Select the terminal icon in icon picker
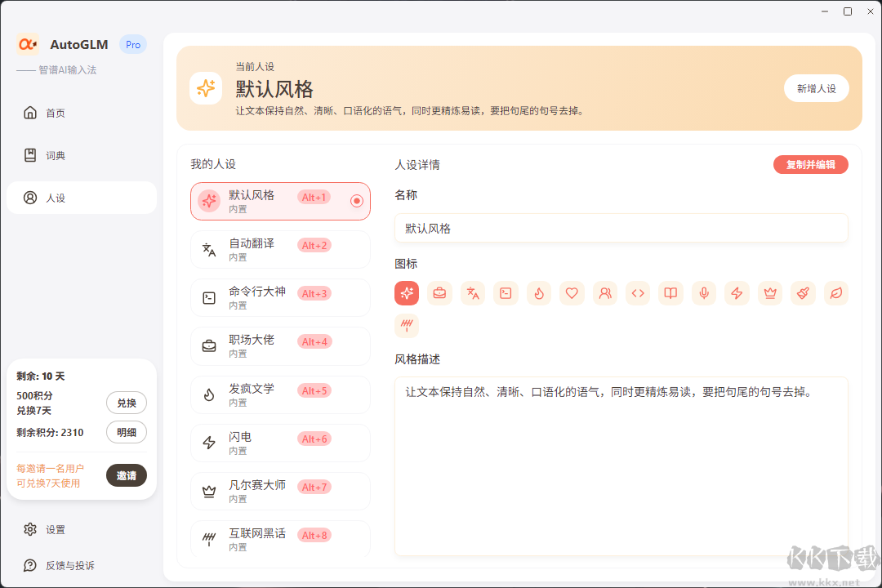 (506, 293)
